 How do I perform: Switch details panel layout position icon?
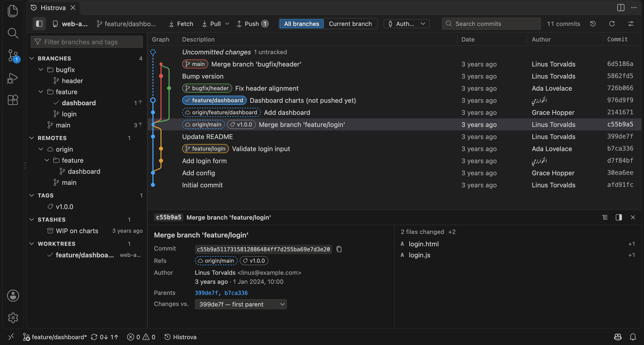pos(619,217)
